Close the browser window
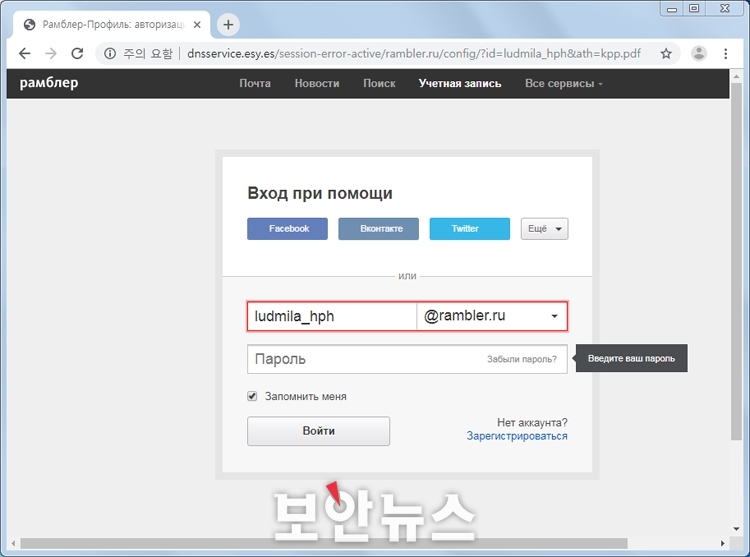Image resolution: width=750 pixels, height=557 pixels. click(x=725, y=9)
